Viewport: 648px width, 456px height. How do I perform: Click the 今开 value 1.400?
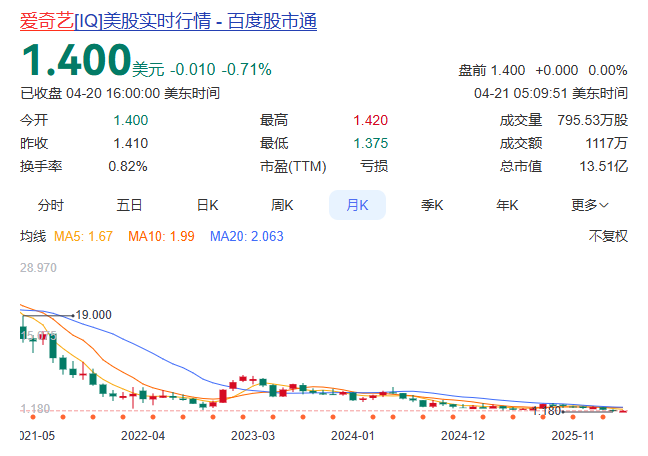tap(131, 120)
